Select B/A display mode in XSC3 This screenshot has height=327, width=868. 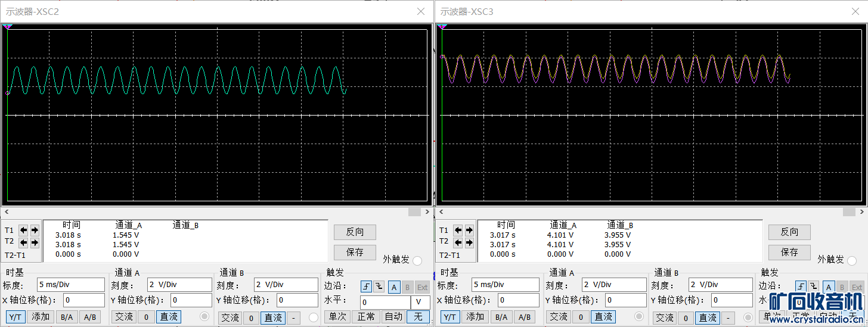click(501, 317)
